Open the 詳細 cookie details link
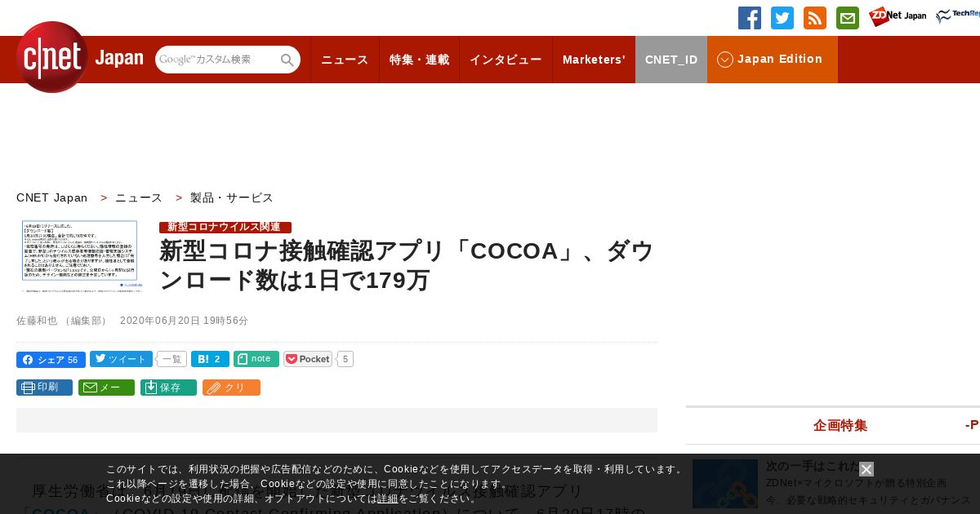Viewport: 980px width, 514px height. pos(388,498)
